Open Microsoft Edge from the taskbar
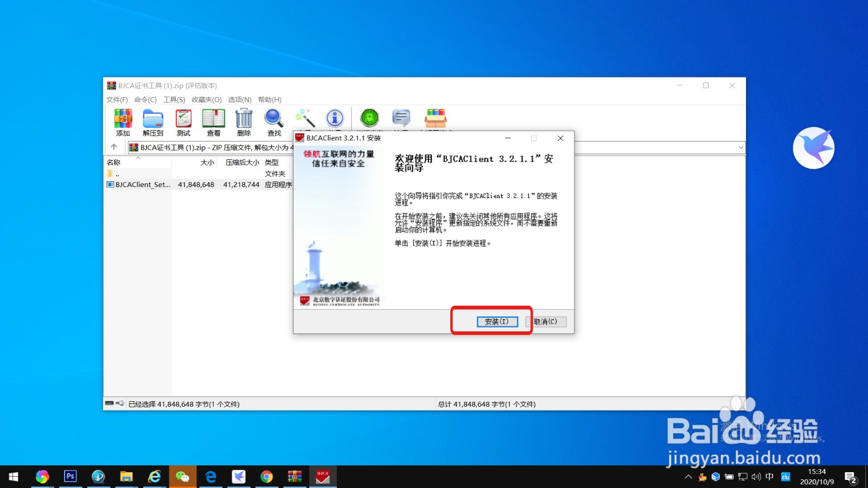Viewport: 868px width, 488px height. pos(210,477)
